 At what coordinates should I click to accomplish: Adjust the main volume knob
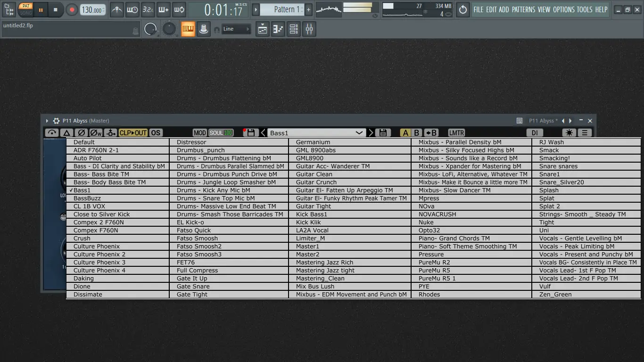click(150, 29)
